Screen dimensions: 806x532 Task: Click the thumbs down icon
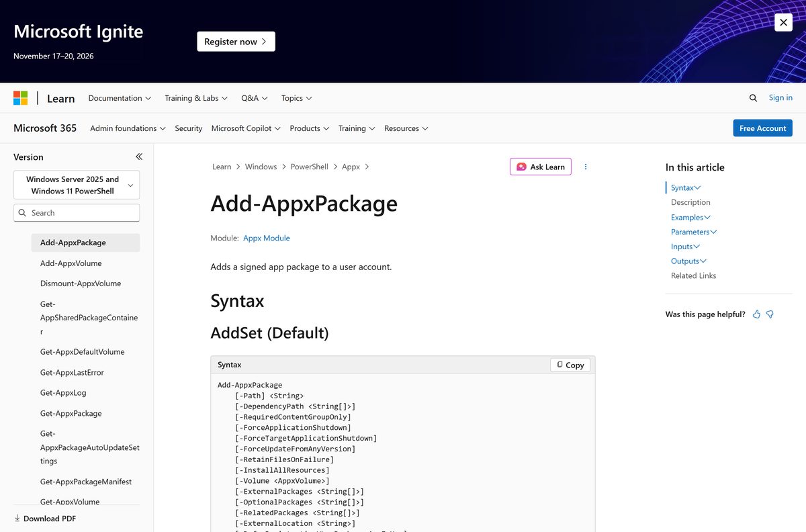point(770,314)
